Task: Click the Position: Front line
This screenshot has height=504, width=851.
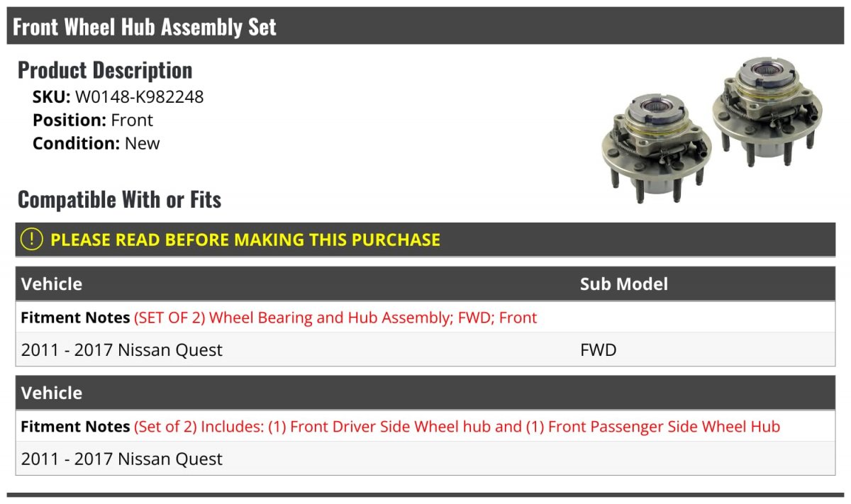Action: click(x=93, y=121)
